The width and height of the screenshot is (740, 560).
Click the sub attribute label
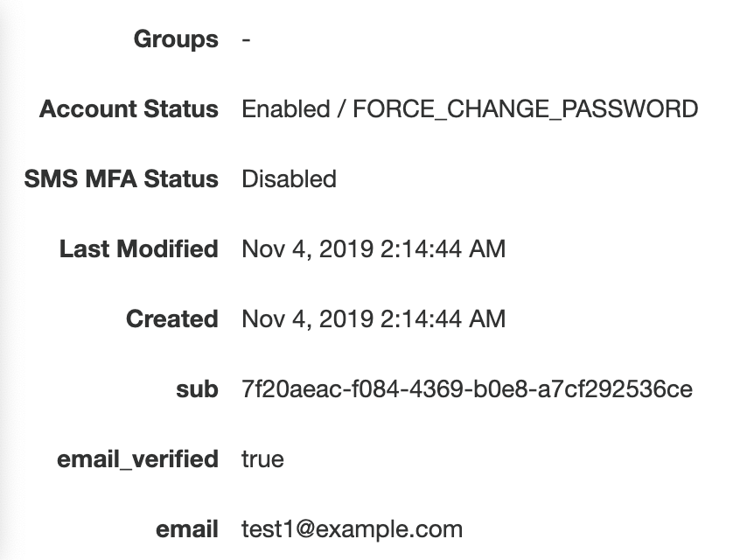(x=197, y=389)
